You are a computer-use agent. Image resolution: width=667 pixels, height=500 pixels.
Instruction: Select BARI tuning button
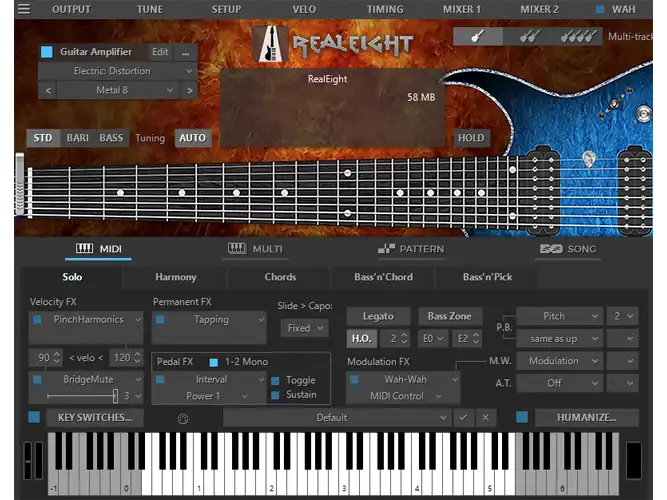(x=78, y=138)
